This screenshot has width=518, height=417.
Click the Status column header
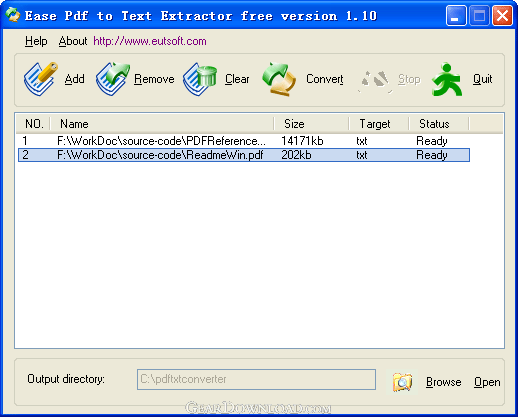[439, 124]
